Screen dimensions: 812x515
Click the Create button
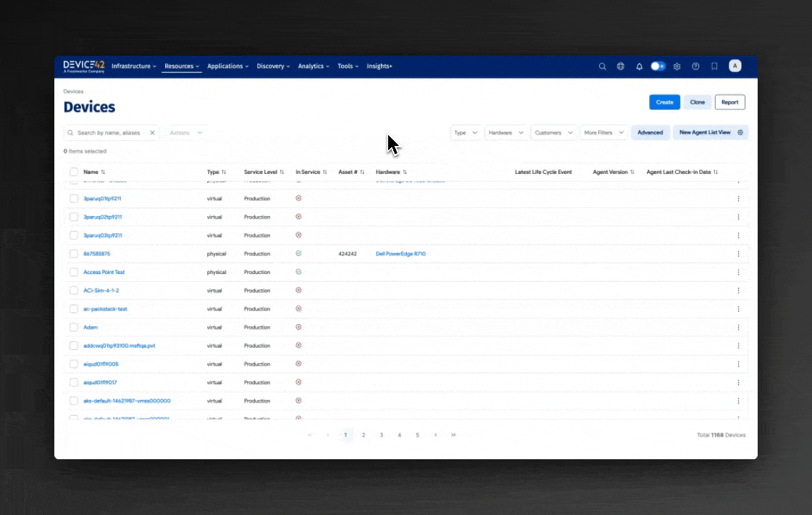(664, 102)
